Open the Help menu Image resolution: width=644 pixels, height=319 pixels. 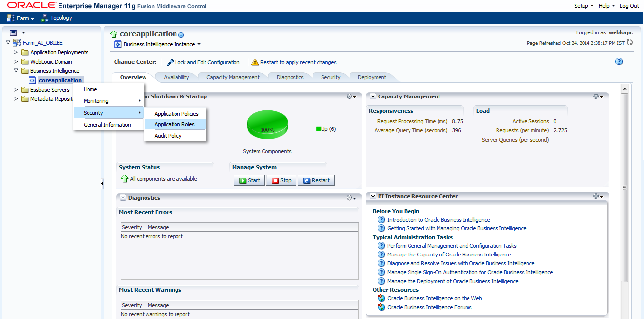[x=606, y=6]
